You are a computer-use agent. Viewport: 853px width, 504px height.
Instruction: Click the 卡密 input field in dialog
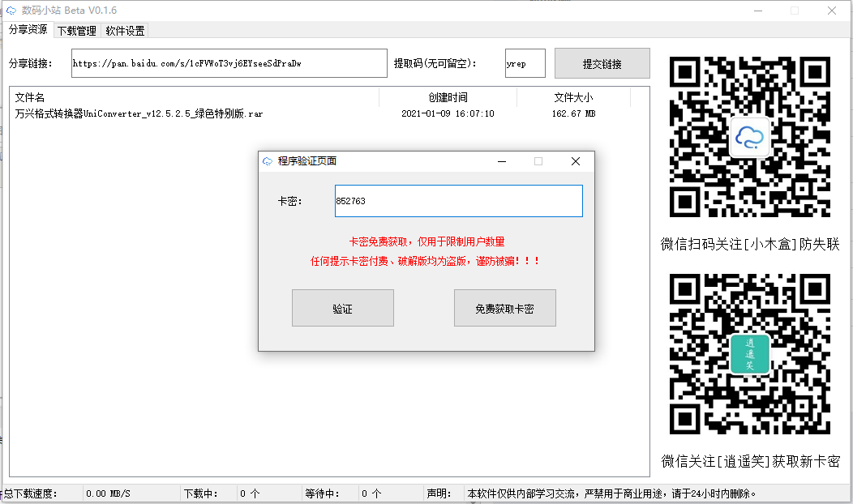tap(459, 201)
